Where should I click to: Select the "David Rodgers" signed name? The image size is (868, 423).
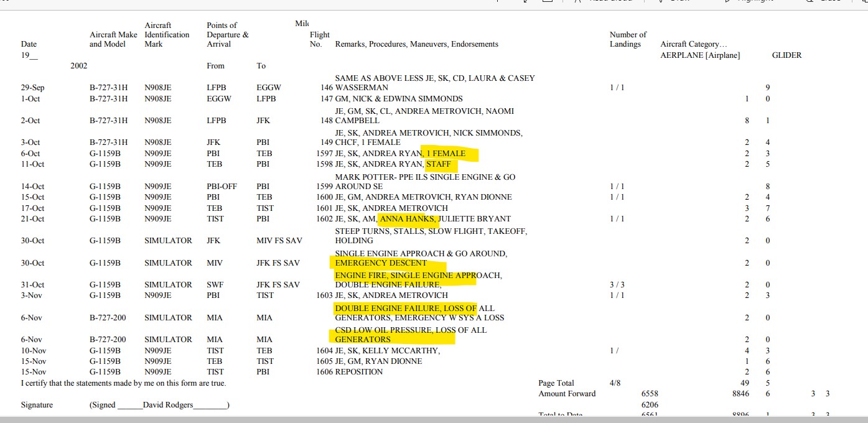tap(168, 405)
